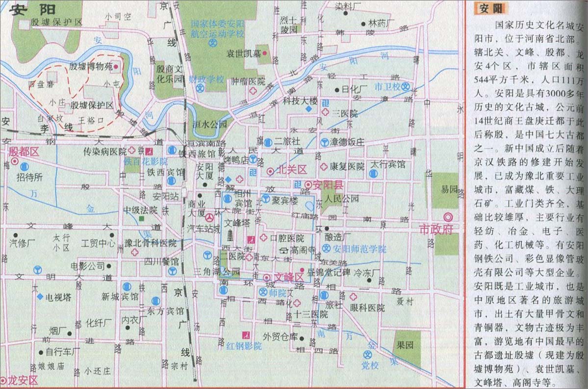Click the 汽车站 bus station icon
The height and width of the screenshot is (389, 588).
(x=209, y=217)
